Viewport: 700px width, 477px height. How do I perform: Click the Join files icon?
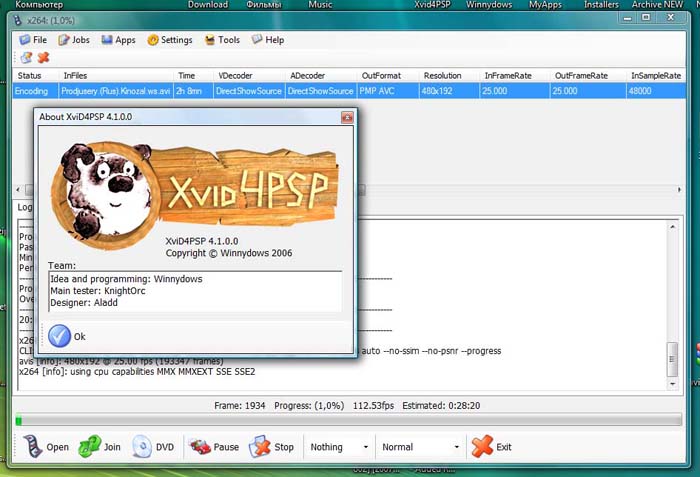[89, 446]
